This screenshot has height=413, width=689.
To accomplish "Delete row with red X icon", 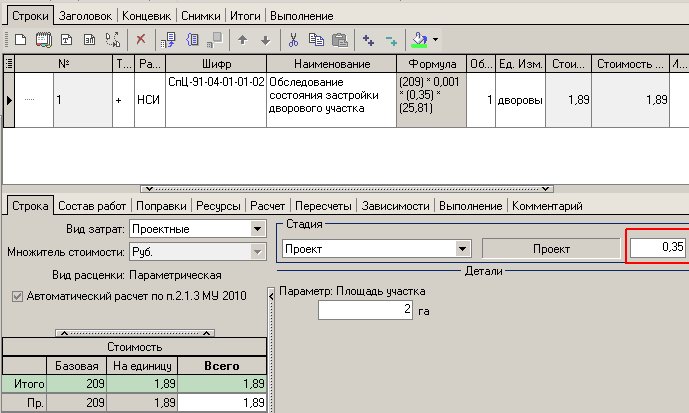I will [x=141, y=40].
